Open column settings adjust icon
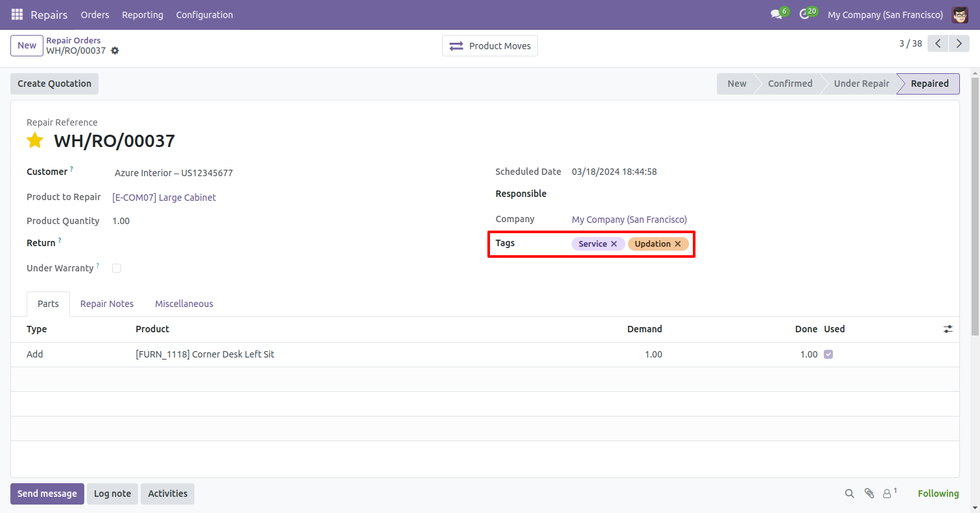The width and height of the screenshot is (980, 513). pyautogui.click(x=948, y=329)
